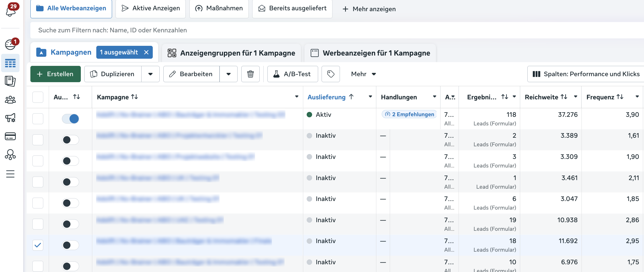
Task: Open the Bearbeiten dropdown arrow
Action: 228,74
